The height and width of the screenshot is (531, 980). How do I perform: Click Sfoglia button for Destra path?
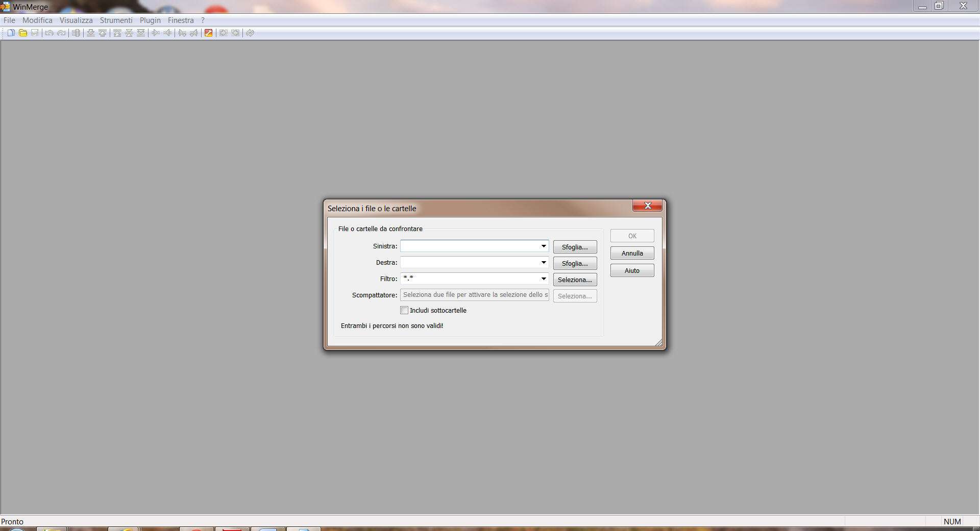pos(575,263)
